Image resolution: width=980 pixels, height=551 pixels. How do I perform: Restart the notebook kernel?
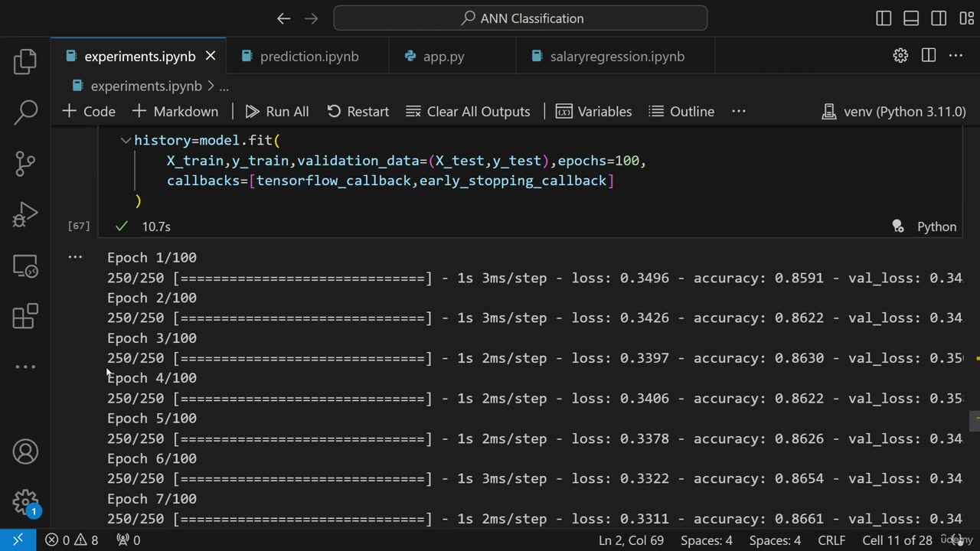(358, 111)
